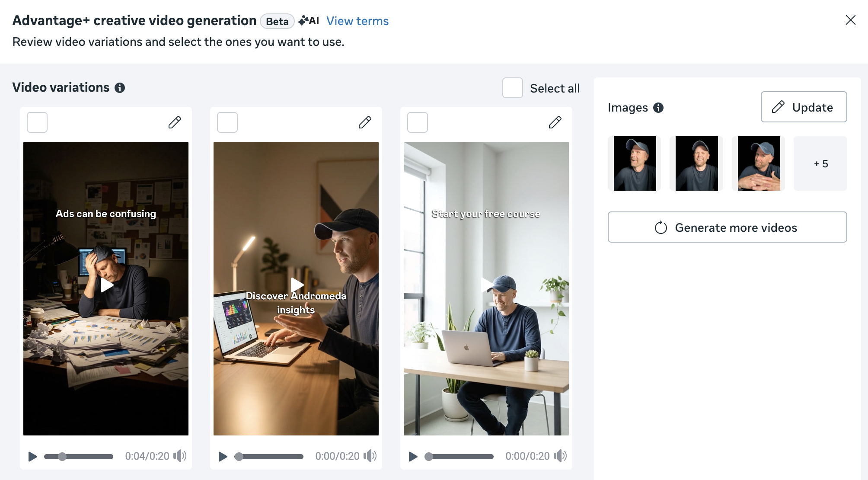
Task: Mute the 'Start your free course' video
Action: coord(560,456)
